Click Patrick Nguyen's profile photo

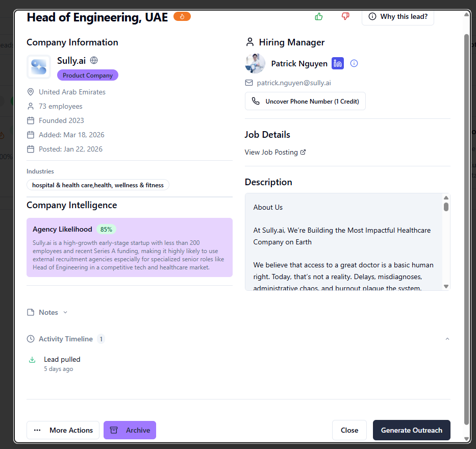(x=255, y=63)
